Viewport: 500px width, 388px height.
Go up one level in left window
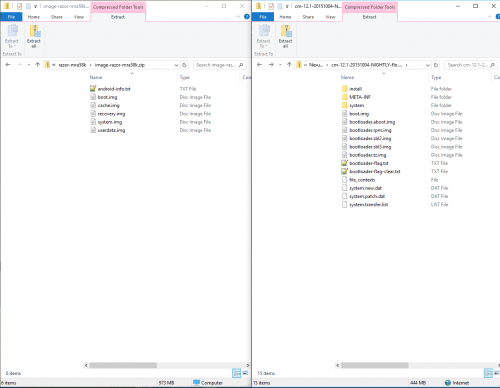click(37, 65)
